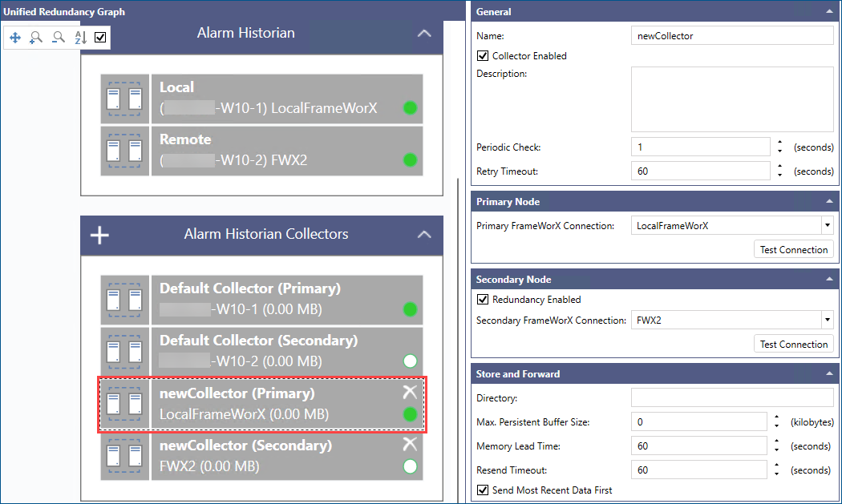Open the Secondary FrameWorX Connection dropdown
The height and width of the screenshot is (504, 842).
tap(827, 321)
